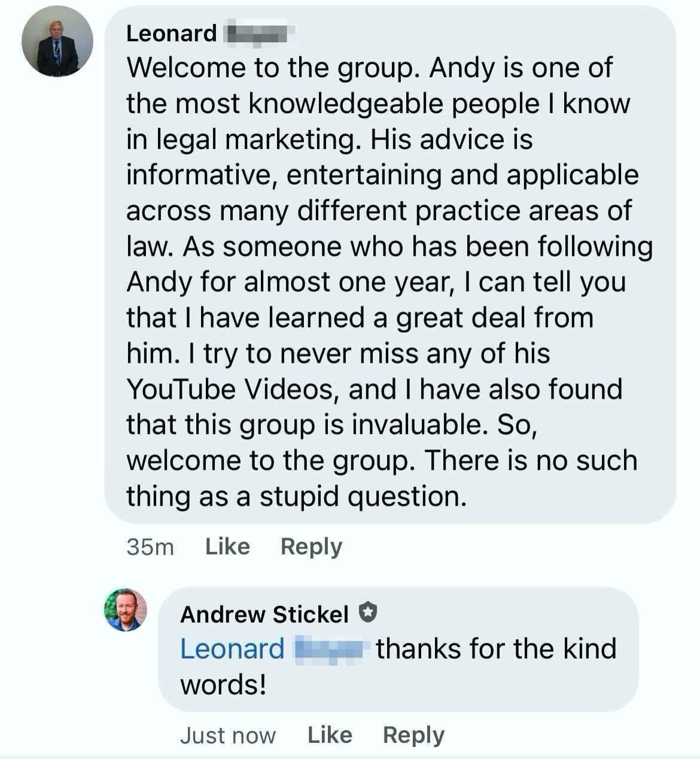This screenshot has height=759, width=700.
Task: Click the blurred surname in Andrew's reply mention
Action: pyautogui.click(x=330, y=649)
